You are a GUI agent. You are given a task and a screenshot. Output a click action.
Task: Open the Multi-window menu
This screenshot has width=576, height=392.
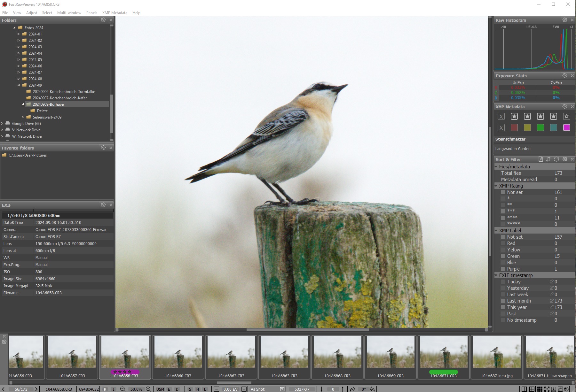[x=69, y=13]
